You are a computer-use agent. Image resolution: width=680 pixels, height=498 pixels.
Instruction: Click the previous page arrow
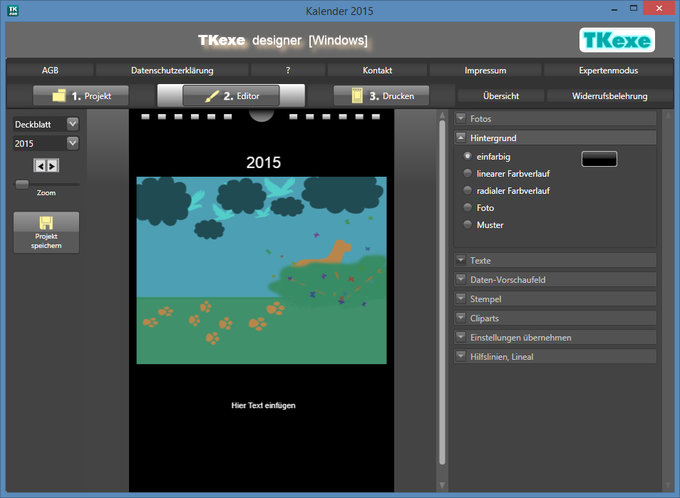click(x=40, y=166)
